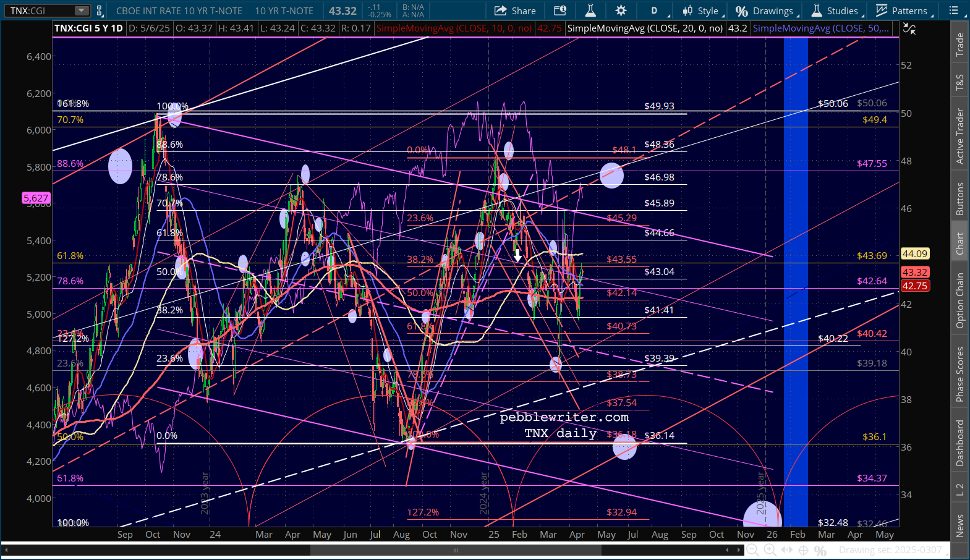Open the Phase Scores side tab
The width and height of the screenshot is (970, 560).
[x=959, y=374]
